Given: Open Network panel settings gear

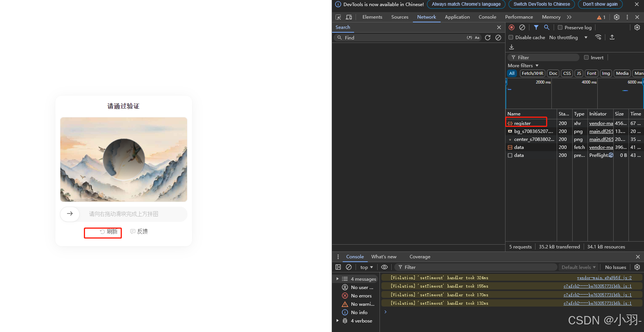Looking at the screenshot, I should pyautogui.click(x=637, y=27).
